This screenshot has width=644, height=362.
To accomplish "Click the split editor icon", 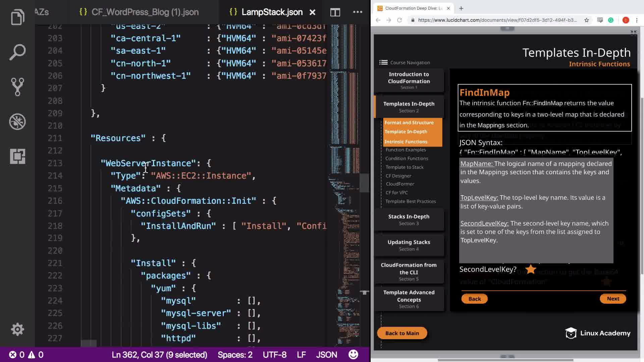I will 335,12.
